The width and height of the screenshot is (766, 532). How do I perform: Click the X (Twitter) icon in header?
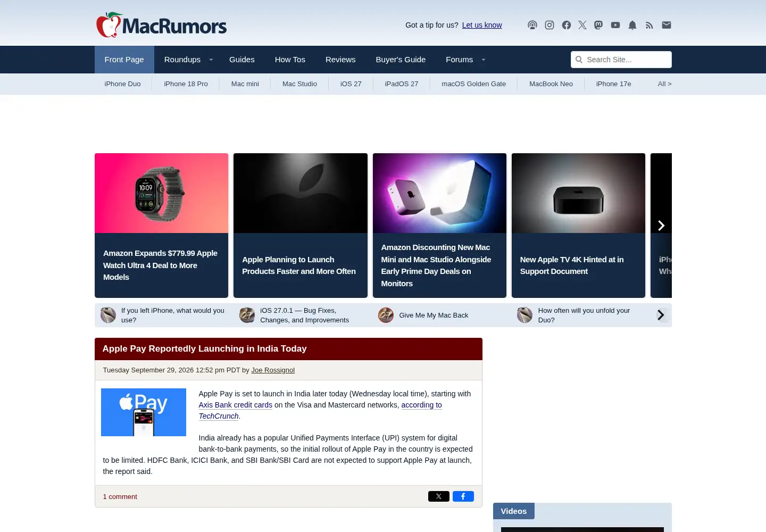coord(582,25)
